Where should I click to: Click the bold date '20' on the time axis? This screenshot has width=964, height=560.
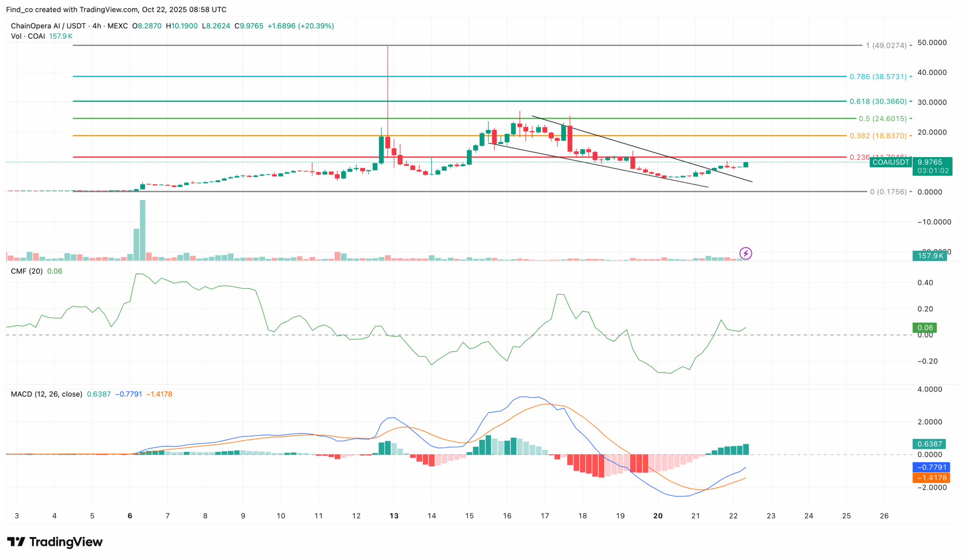coord(658,516)
